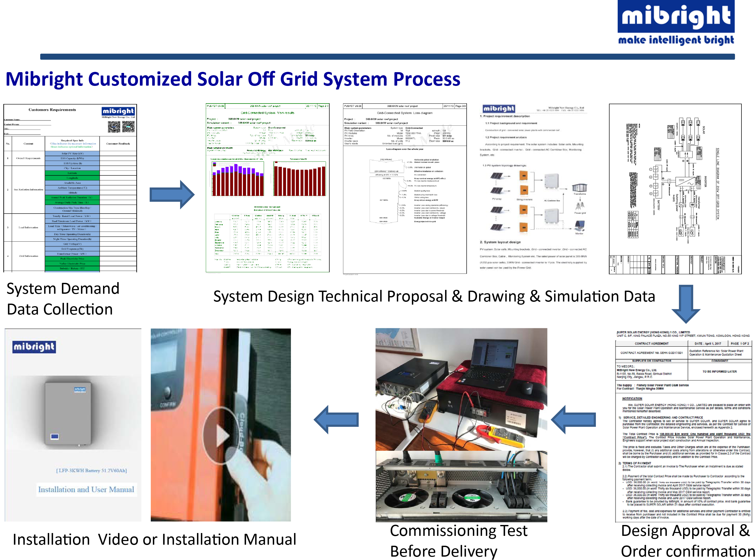Click the 'NOTIFICATION' heading in the contract

tap(632, 399)
